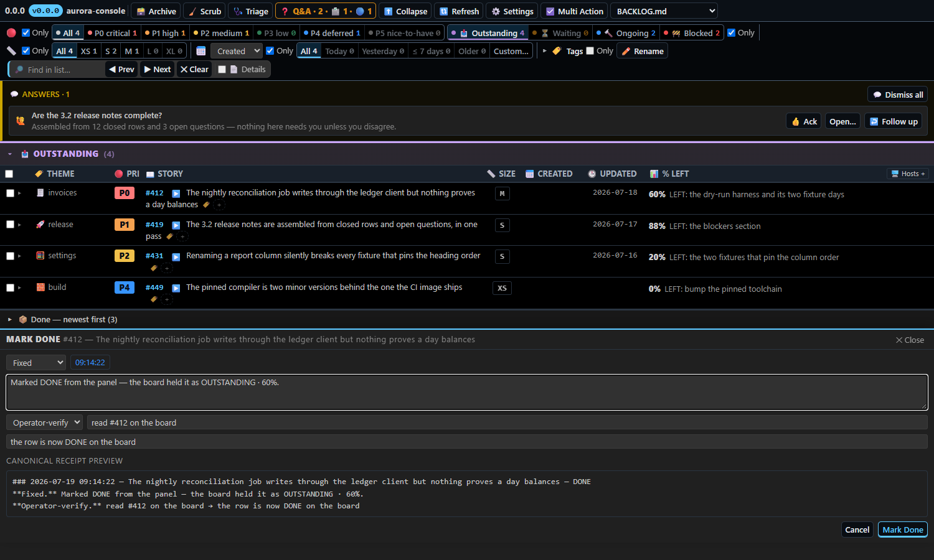This screenshot has height=560, width=934.
Task: Click the play icon on row #449
Action: [x=176, y=288]
